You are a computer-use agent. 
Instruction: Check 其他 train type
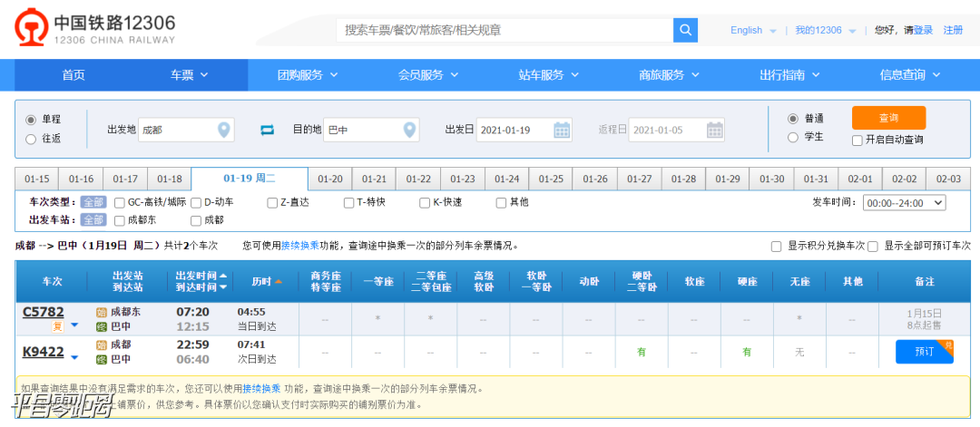(x=501, y=202)
